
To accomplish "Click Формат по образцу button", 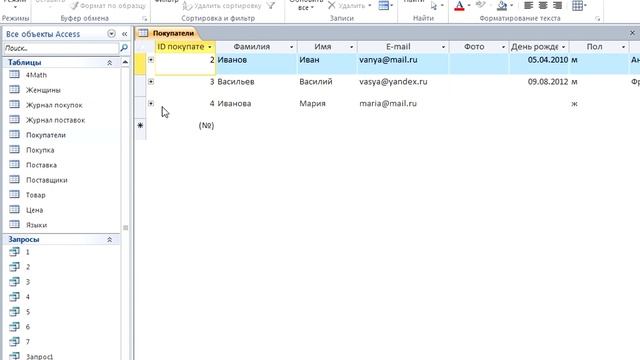I will coord(108,6).
